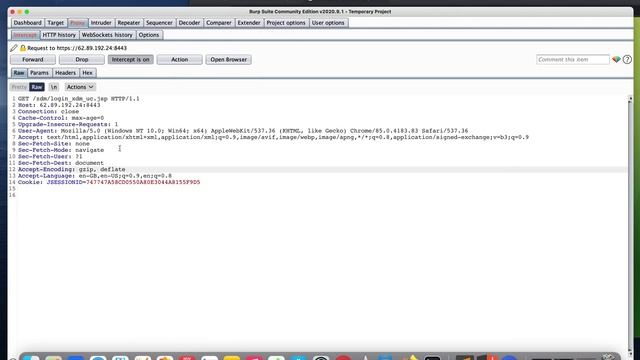Click the Accept: text/html header line
Screen dimensions: 640x360
(273, 137)
